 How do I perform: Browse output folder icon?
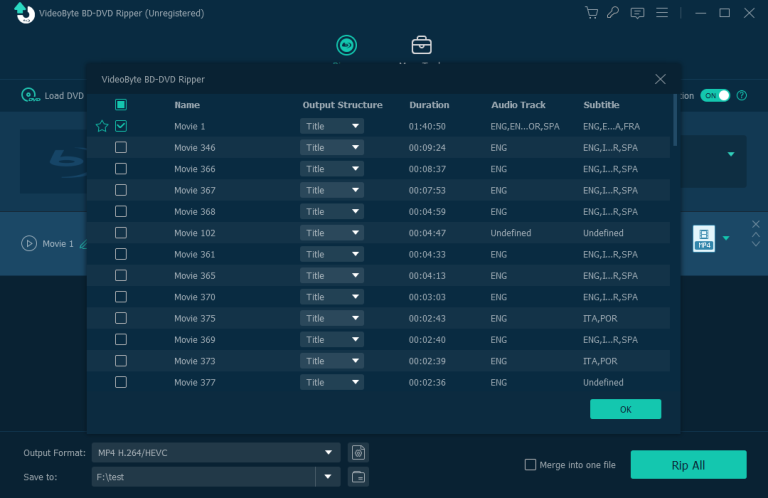coord(358,477)
